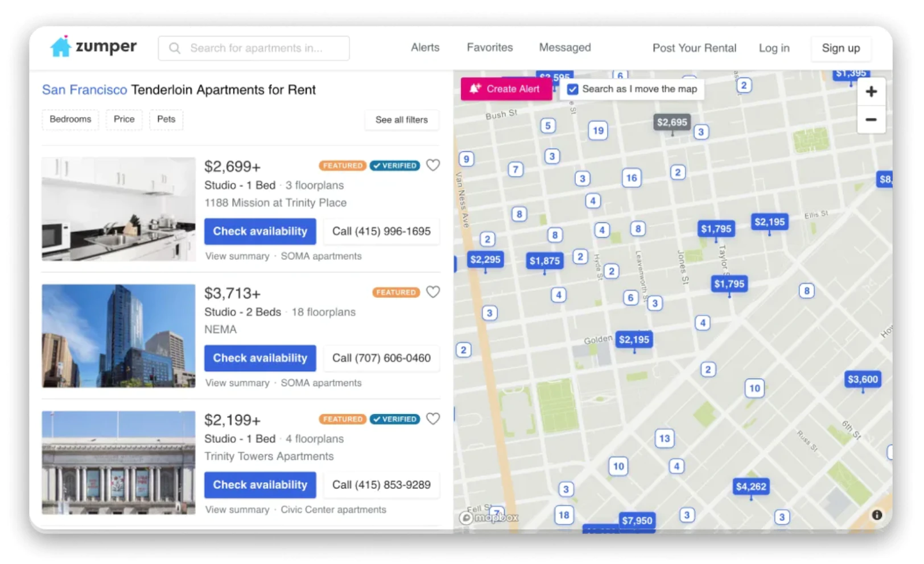Click the magnifier icon in the search box
The width and height of the screenshot is (924, 564).
point(174,48)
